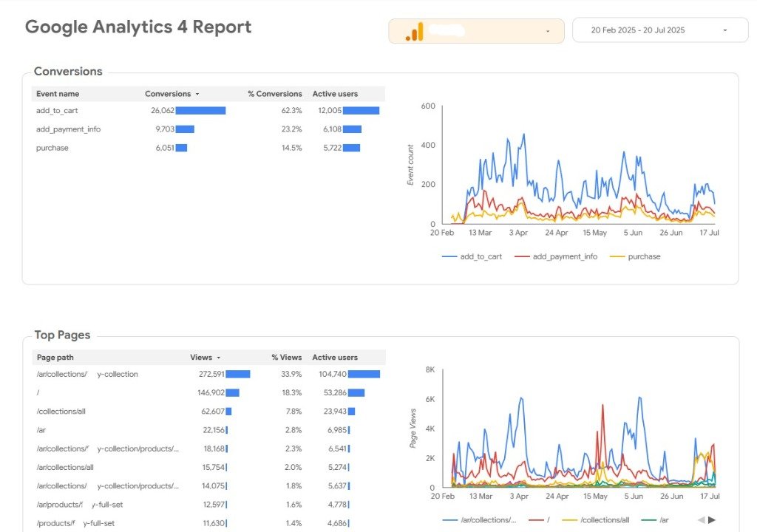This screenshot has height=532, width=757.
Task: Sort table by Event name header
Action: pyautogui.click(x=58, y=94)
